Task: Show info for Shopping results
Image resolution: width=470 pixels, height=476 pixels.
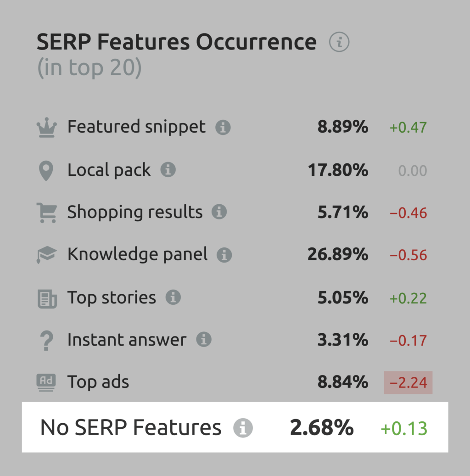Action: pos(219,213)
